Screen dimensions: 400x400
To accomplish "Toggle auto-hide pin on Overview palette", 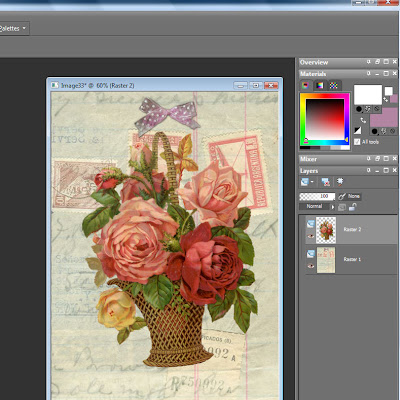I will (369, 62).
